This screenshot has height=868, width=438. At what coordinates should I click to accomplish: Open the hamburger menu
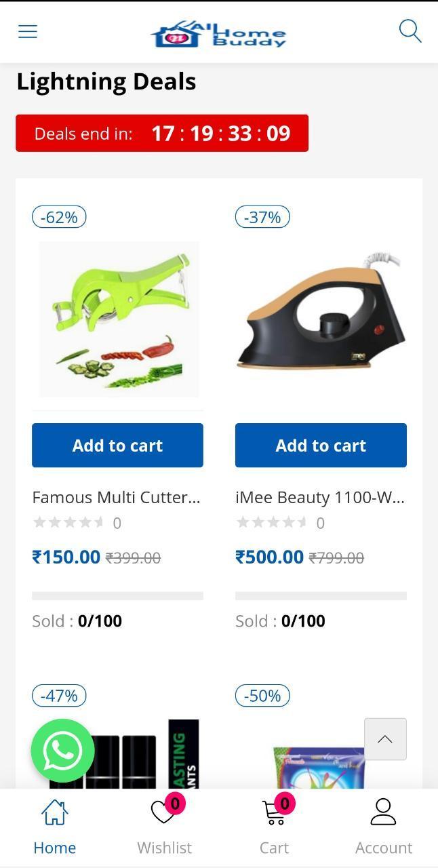click(x=28, y=31)
